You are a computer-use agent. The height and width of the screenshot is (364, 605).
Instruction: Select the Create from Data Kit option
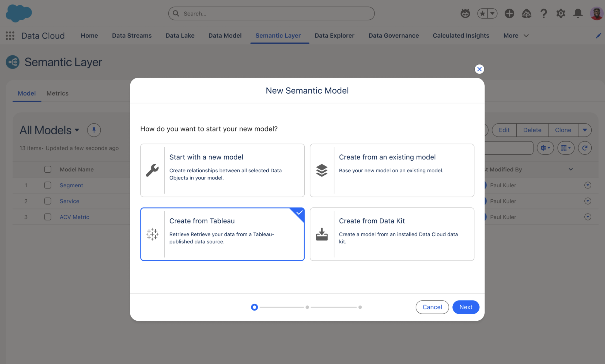point(392,234)
